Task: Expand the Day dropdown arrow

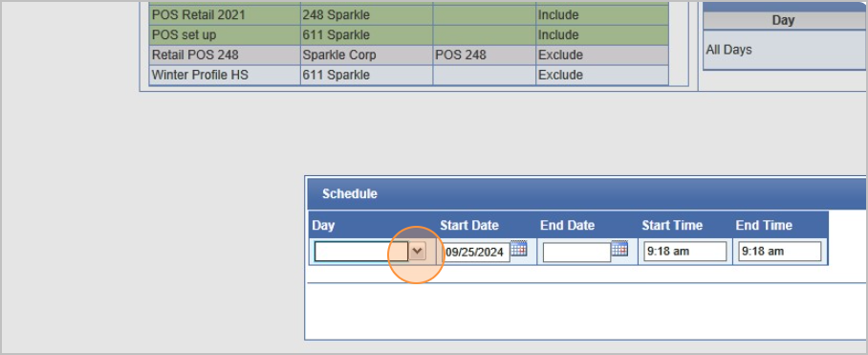Action: pos(418,252)
